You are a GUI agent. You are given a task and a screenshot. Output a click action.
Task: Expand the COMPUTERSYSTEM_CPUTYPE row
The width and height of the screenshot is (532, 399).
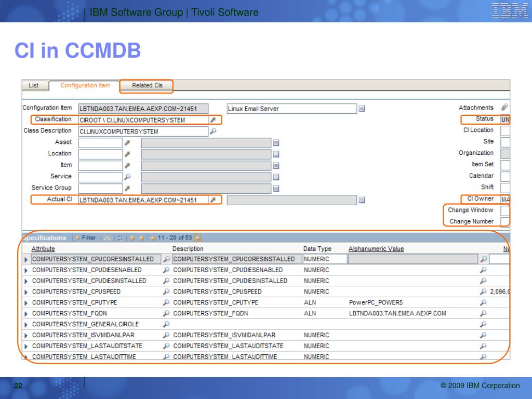tap(26, 303)
